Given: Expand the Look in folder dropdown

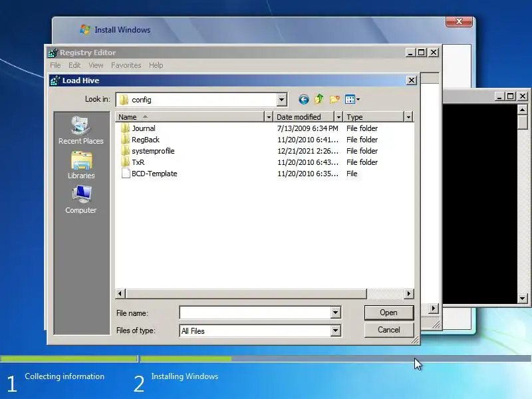Looking at the screenshot, I should click(x=281, y=100).
